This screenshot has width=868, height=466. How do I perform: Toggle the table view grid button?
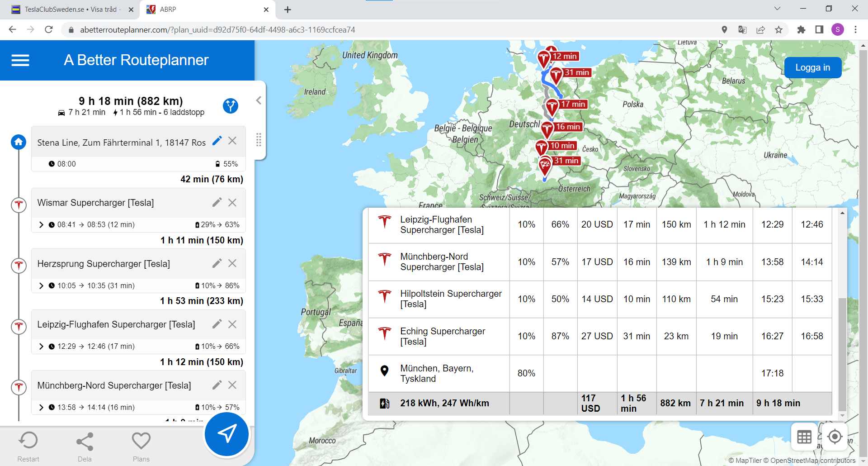pos(804,437)
